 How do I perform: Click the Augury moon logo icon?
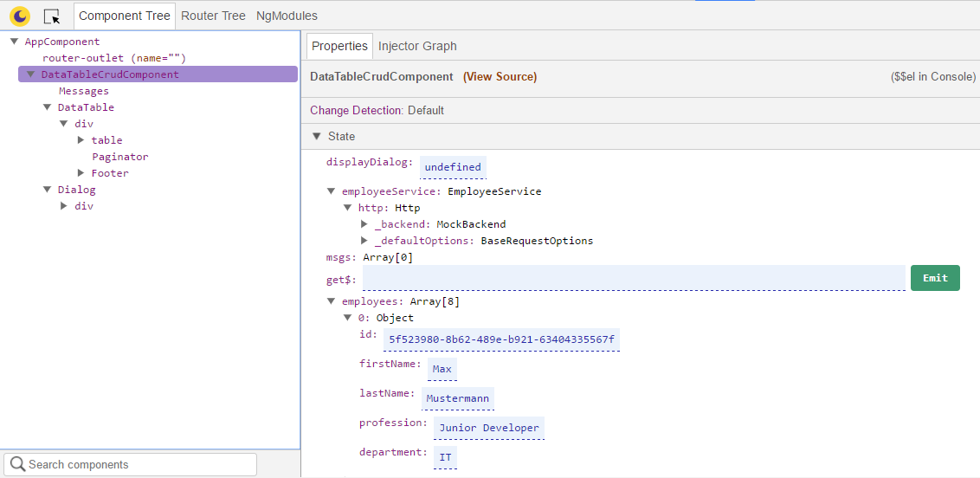pos(20,16)
